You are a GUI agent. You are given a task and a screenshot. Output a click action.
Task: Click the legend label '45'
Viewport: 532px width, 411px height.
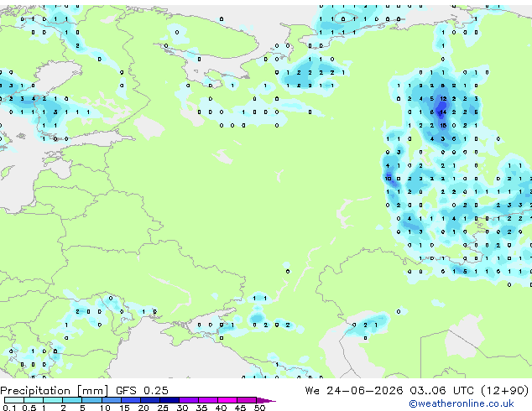pyautogui.click(x=240, y=408)
